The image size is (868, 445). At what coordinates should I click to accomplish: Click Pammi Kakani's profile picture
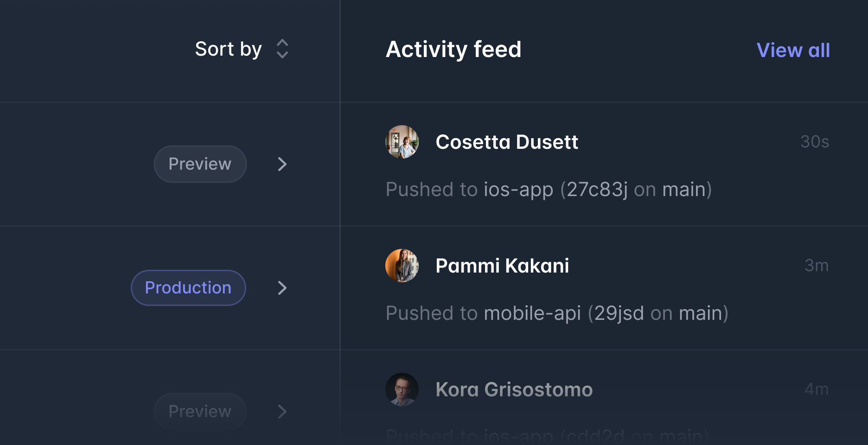(x=402, y=266)
